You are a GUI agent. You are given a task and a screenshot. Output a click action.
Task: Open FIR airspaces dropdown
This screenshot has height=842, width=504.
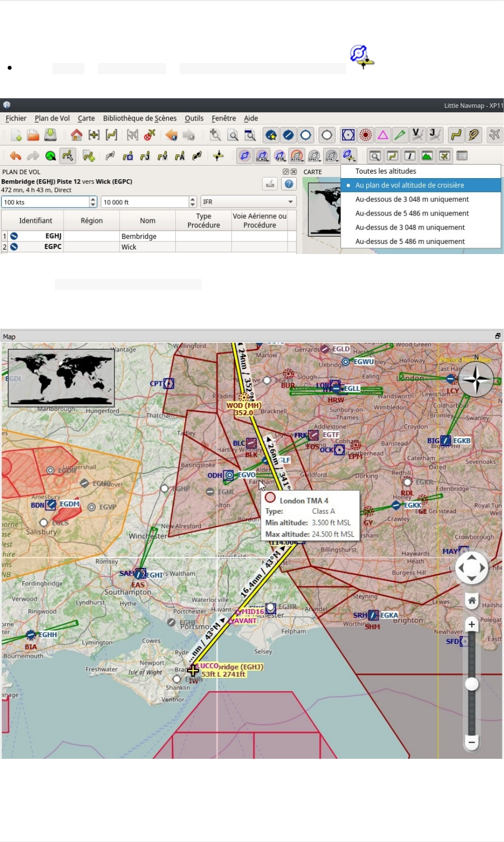[280, 156]
